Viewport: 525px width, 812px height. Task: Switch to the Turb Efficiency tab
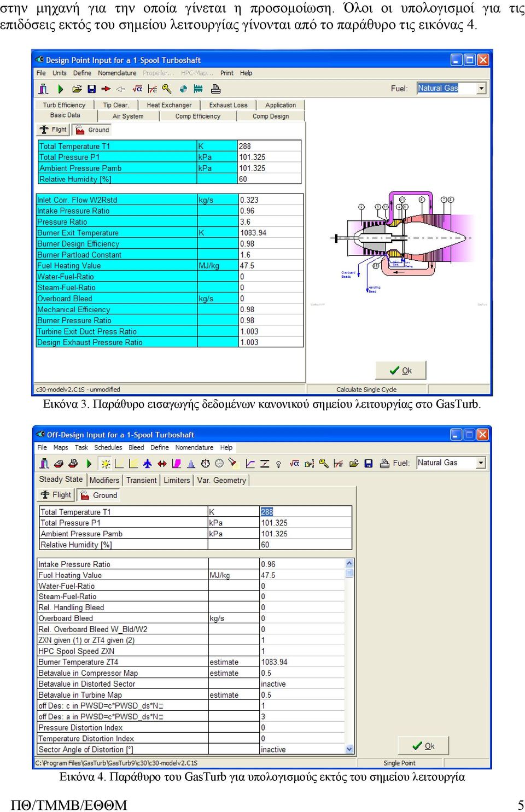[64, 105]
